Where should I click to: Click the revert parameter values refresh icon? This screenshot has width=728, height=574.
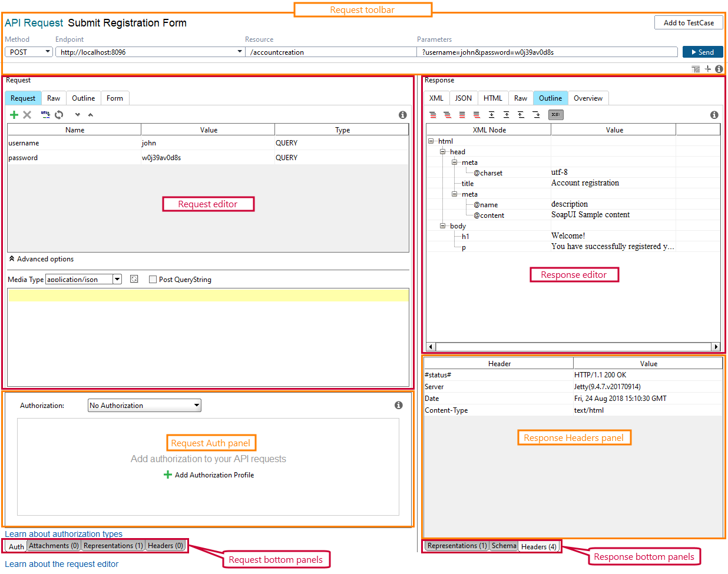(x=59, y=115)
